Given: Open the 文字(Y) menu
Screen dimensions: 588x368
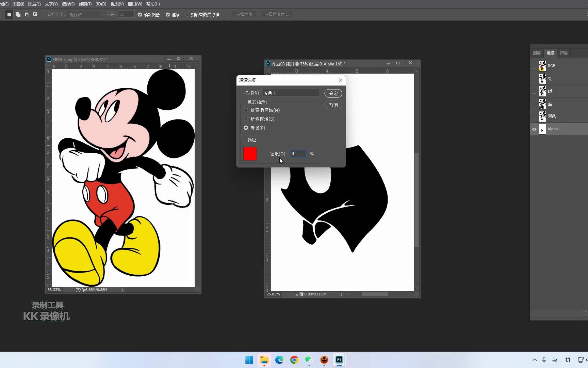Looking at the screenshot, I should click(x=51, y=4).
